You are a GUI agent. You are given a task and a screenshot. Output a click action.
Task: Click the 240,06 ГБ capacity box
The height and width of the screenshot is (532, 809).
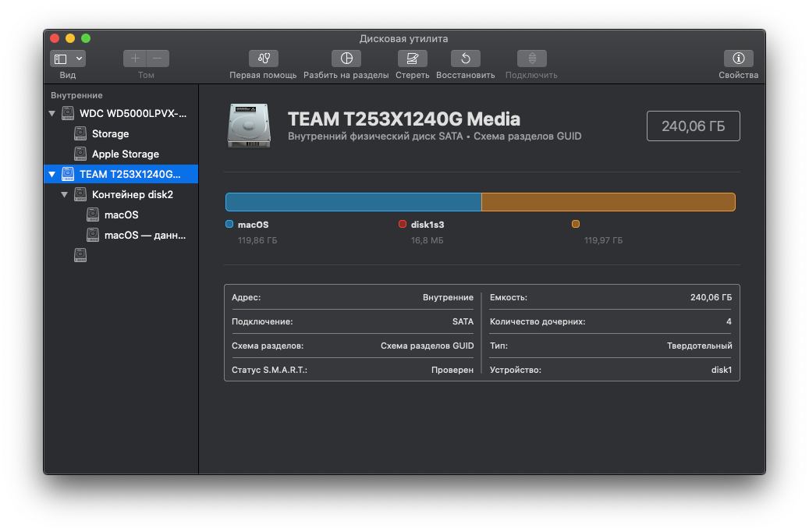point(693,126)
